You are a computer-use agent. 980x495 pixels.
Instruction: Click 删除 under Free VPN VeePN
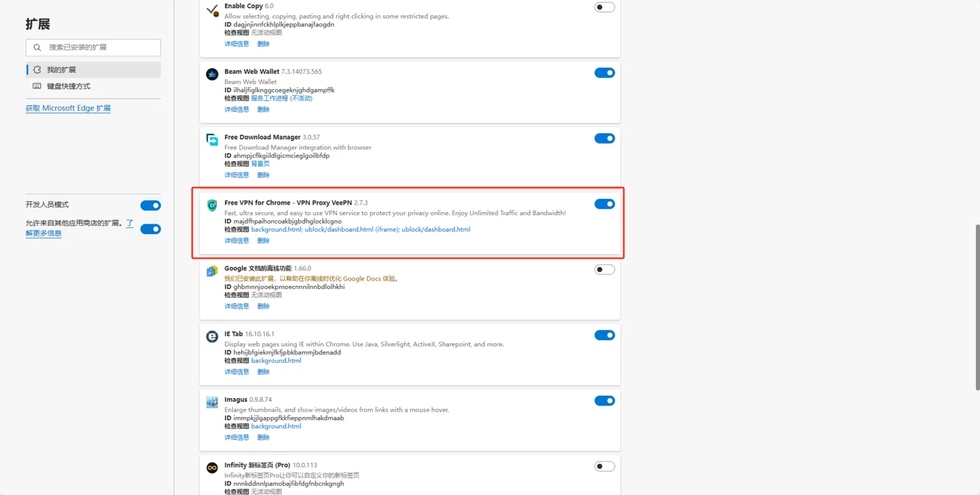[263, 241]
